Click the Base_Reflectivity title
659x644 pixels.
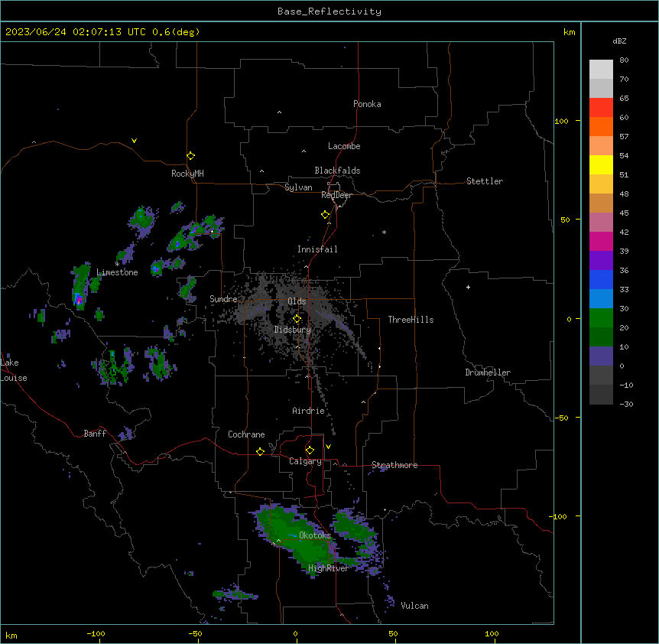[x=329, y=11]
